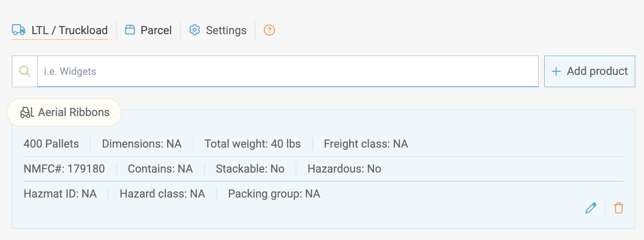The image size is (644, 240).
Task: Click the Parcel box icon
Action: (x=130, y=30)
